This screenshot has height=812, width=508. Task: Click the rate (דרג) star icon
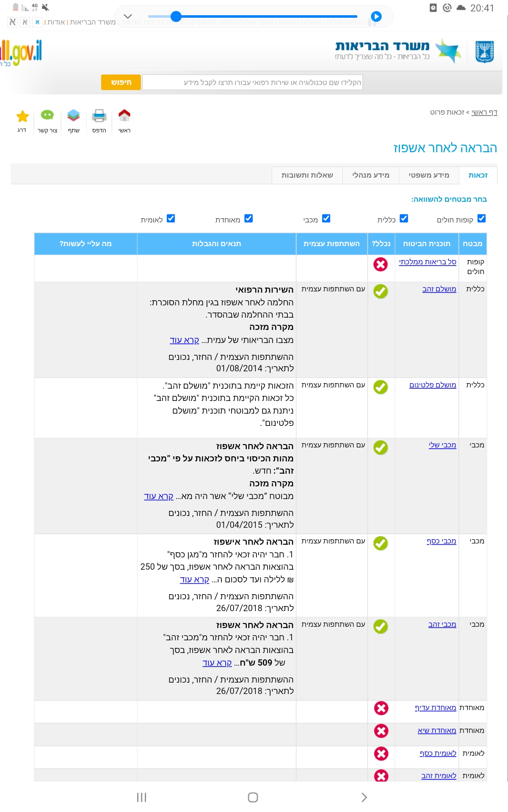22,115
